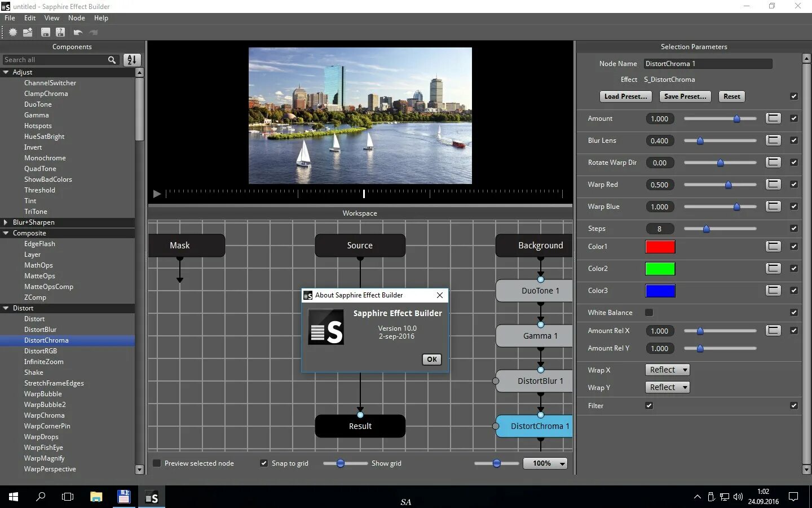Image resolution: width=812 pixels, height=508 pixels.
Task: Click the taskbar search magnifier
Action: (41, 497)
